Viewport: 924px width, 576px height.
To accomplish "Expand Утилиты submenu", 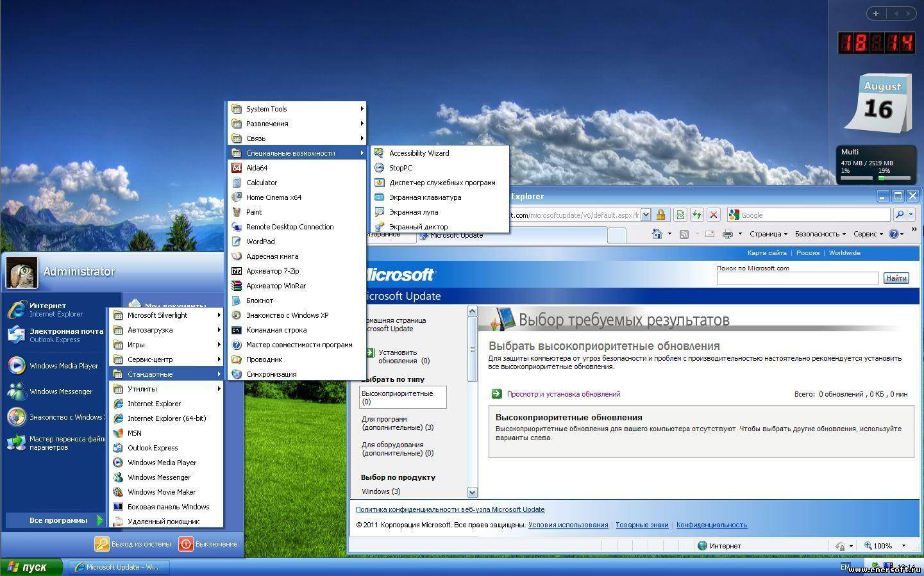I will pyautogui.click(x=166, y=389).
